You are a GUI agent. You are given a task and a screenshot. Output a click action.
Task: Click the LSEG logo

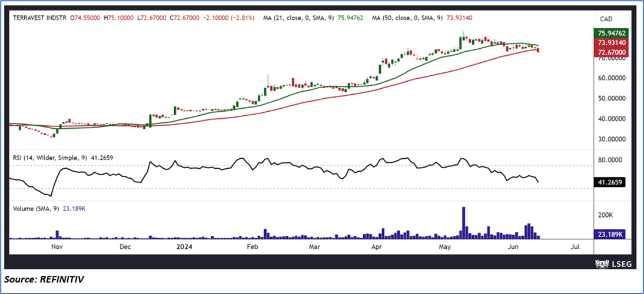[613, 263]
